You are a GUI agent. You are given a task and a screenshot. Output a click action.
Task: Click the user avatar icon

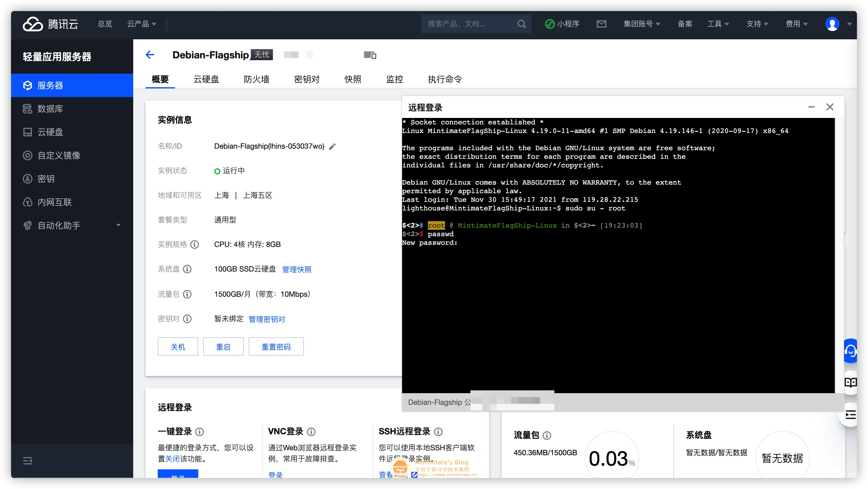pos(832,24)
